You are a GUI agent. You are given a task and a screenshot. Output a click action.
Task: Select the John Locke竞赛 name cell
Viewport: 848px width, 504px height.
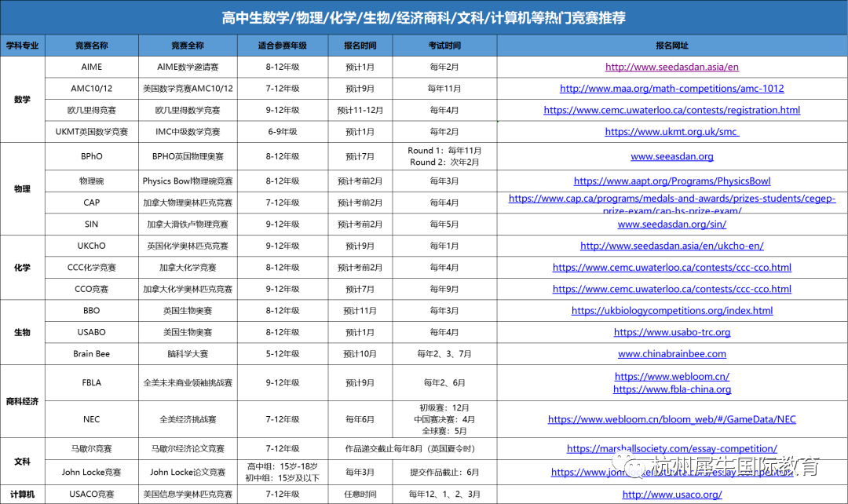pos(91,472)
